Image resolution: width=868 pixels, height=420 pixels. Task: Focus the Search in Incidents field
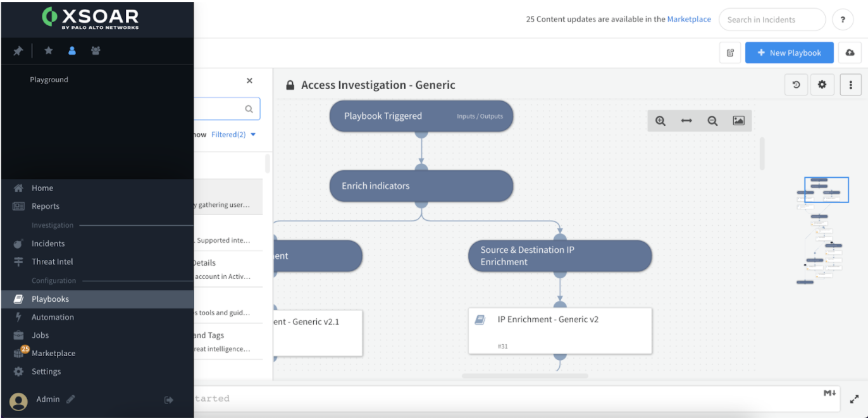(x=772, y=20)
